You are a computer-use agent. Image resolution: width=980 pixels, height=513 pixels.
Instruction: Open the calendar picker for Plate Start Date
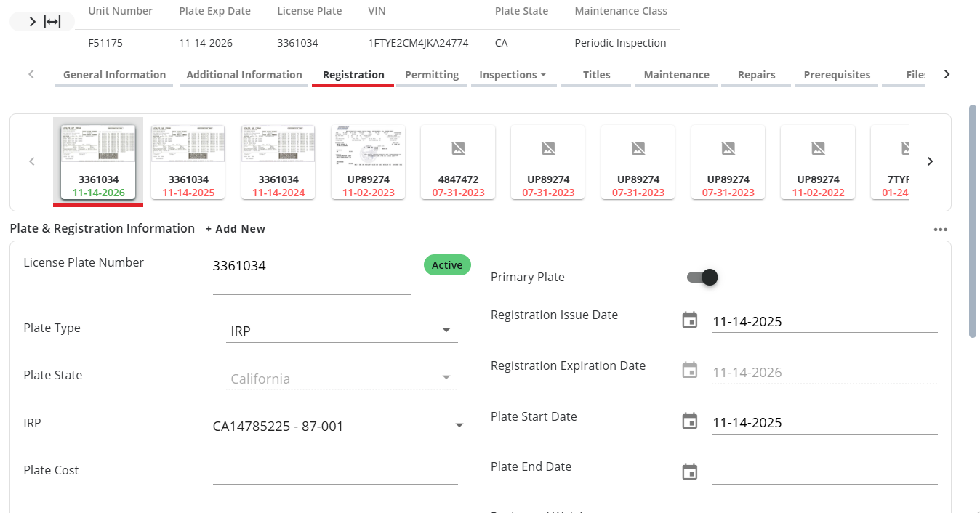point(689,420)
